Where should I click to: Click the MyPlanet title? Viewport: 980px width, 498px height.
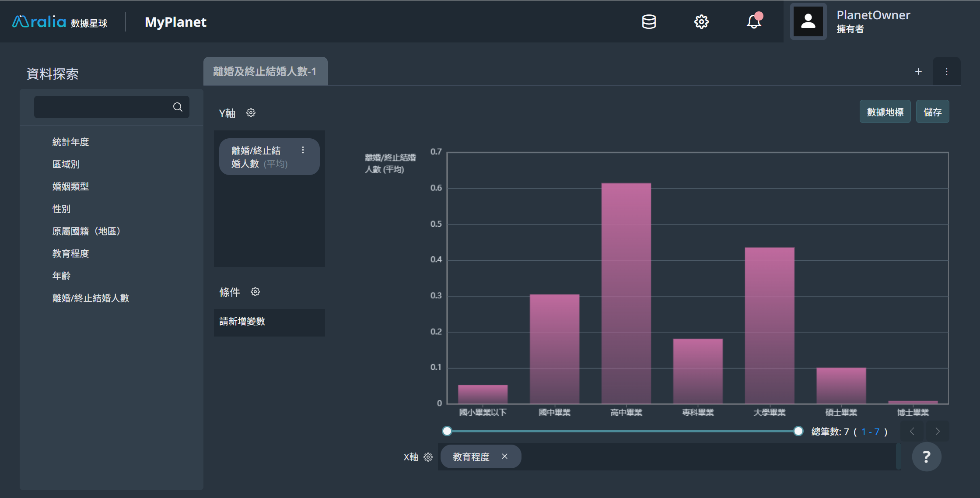(x=175, y=22)
